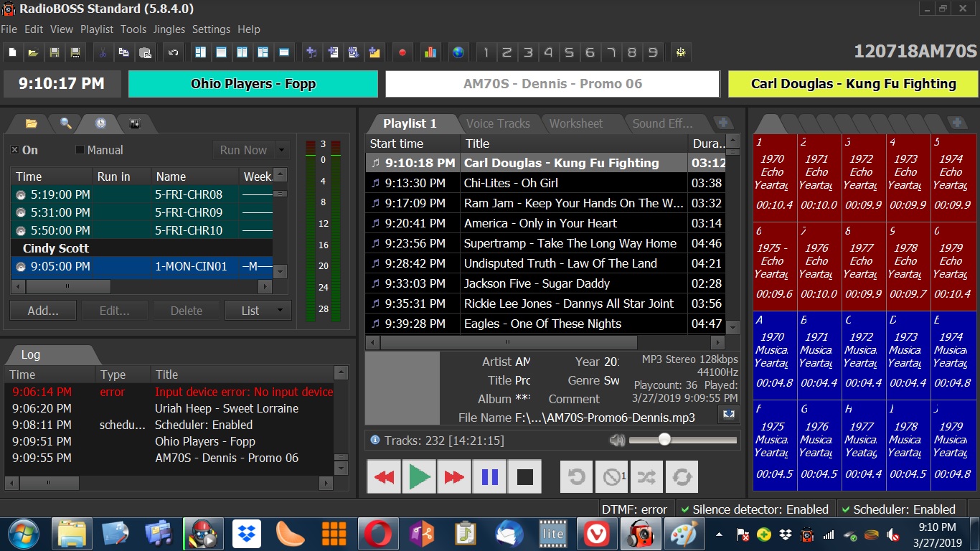Toggle shuffle playback mode

(646, 477)
